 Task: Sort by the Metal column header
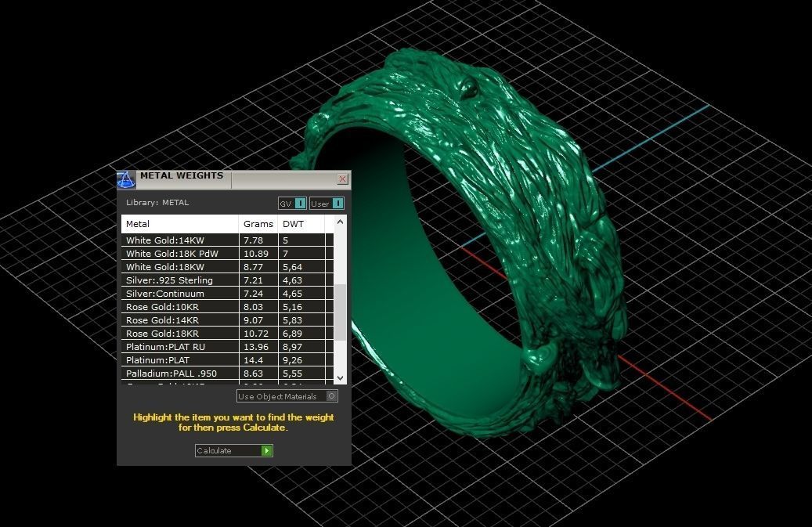[x=179, y=224]
